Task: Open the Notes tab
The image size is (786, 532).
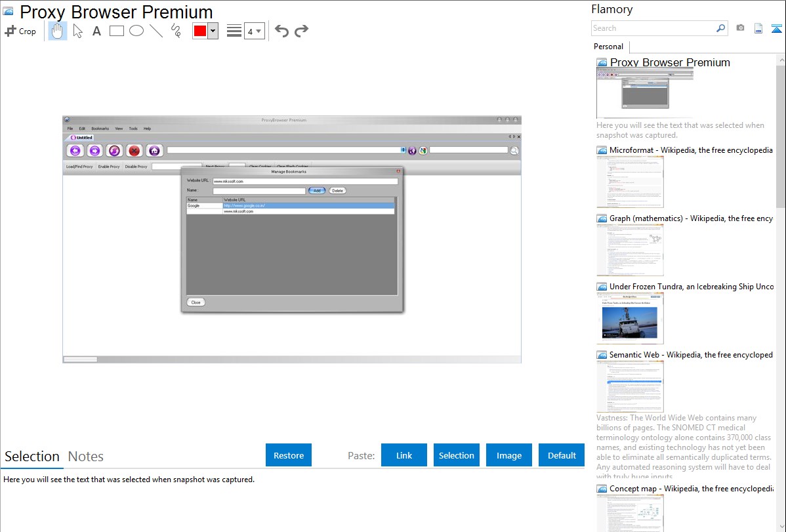Action: pyautogui.click(x=86, y=457)
